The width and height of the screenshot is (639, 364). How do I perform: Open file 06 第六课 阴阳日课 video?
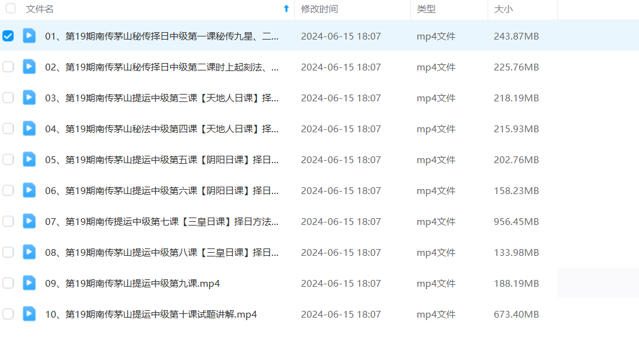coord(161,190)
